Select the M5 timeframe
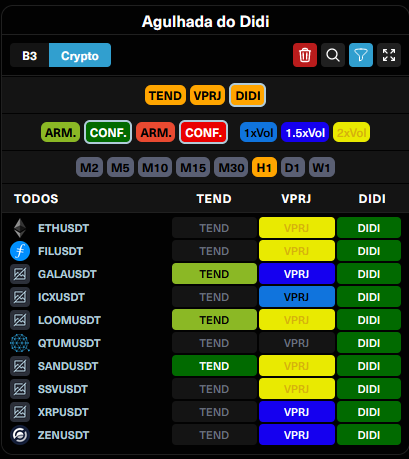 (120, 167)
